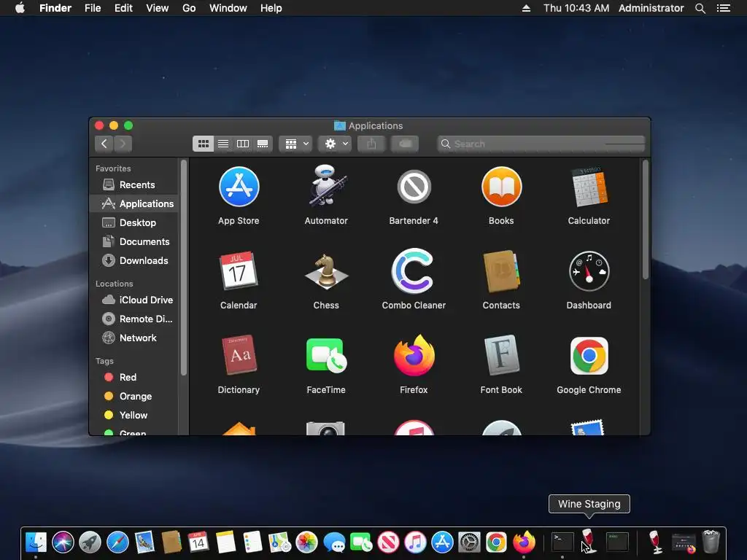Select Calendar in the Applications folder
Viewport: 747px width, 560px height.
[239, 271]
